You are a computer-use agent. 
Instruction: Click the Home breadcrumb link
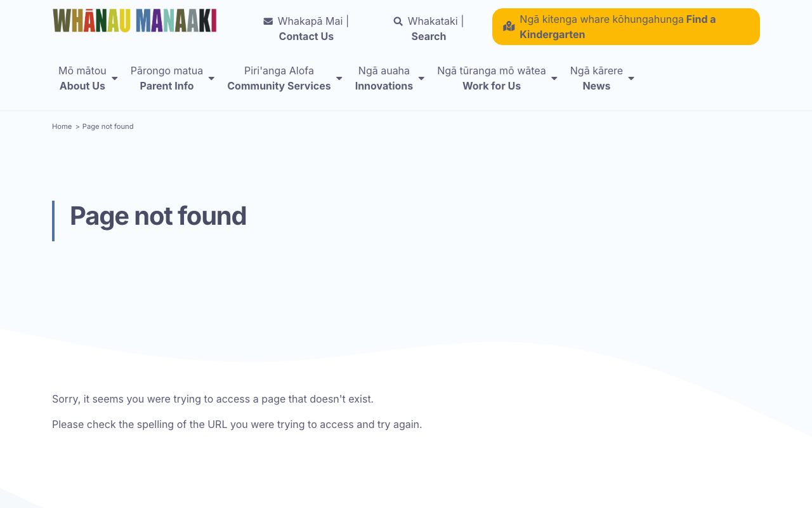(x=62, y=126)
